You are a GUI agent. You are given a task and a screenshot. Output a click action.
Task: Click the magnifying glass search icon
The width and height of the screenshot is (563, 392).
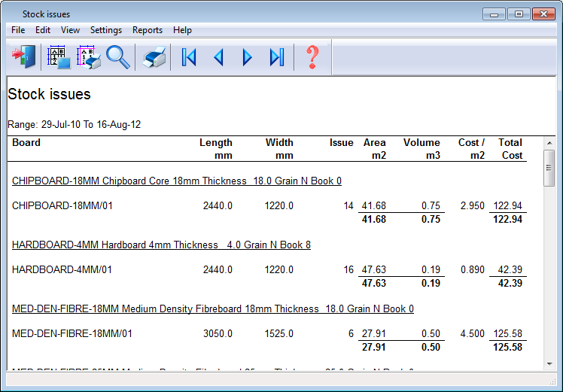click(x=118, y=56)
